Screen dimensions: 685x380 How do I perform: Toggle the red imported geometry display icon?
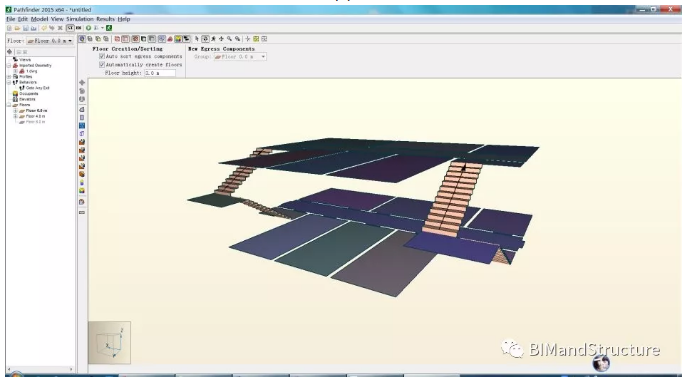pos(170,39)
